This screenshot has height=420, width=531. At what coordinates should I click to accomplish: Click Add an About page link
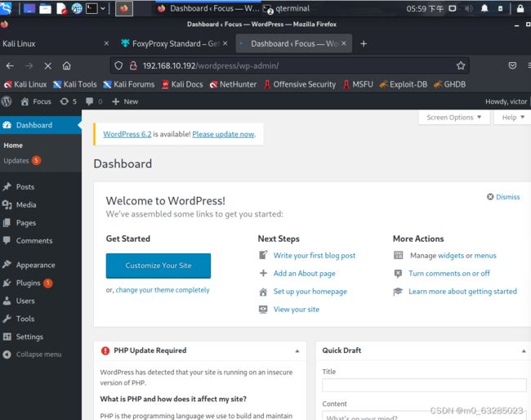click(x=304, y=274)
